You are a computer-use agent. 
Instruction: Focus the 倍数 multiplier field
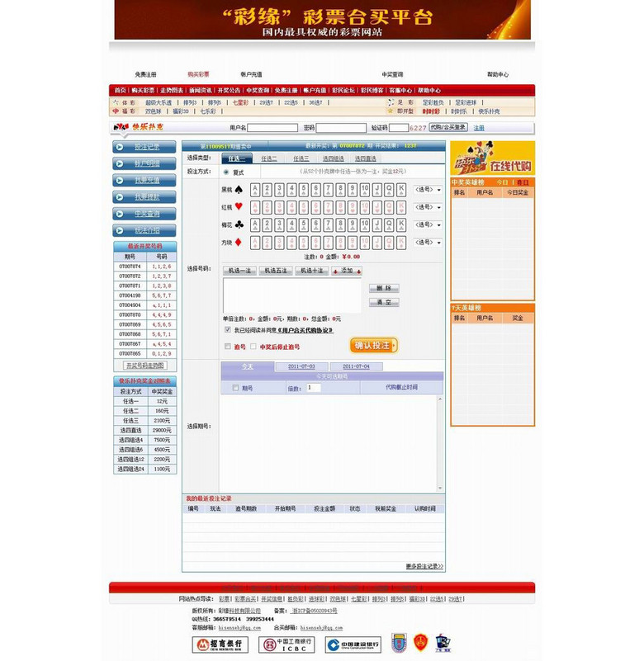pos(314,388)
